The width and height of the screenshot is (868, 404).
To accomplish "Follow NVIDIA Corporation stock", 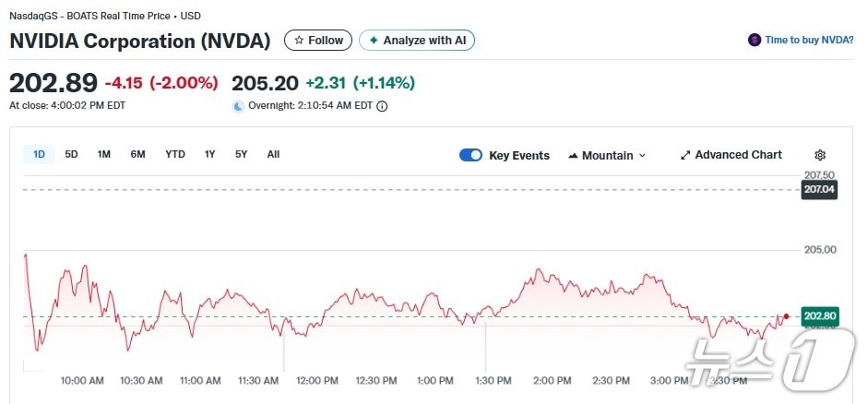I will [318, 41].
